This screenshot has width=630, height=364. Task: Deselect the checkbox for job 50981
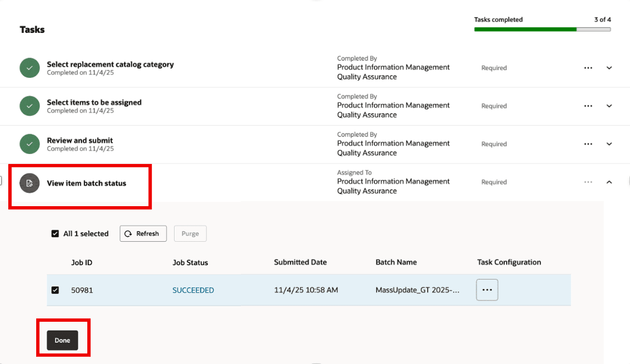pos(55,289)
